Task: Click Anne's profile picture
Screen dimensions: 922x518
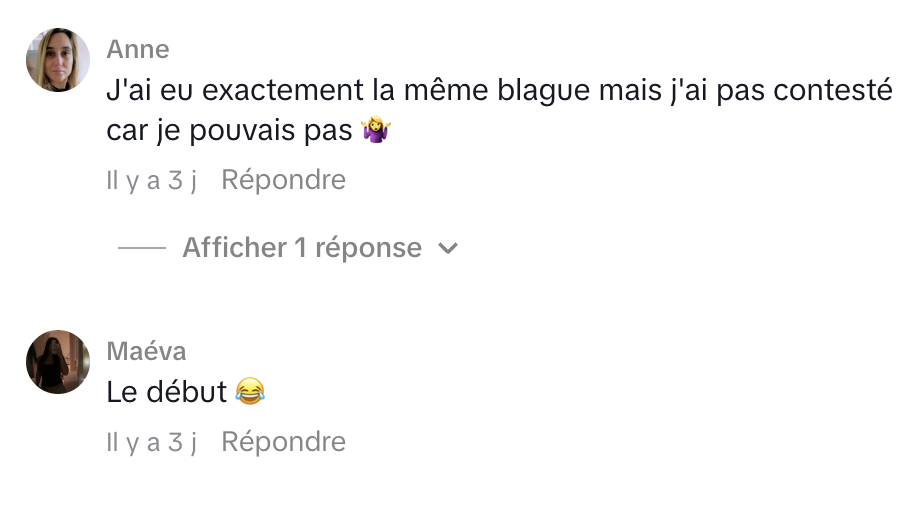Action: [58, 60]
